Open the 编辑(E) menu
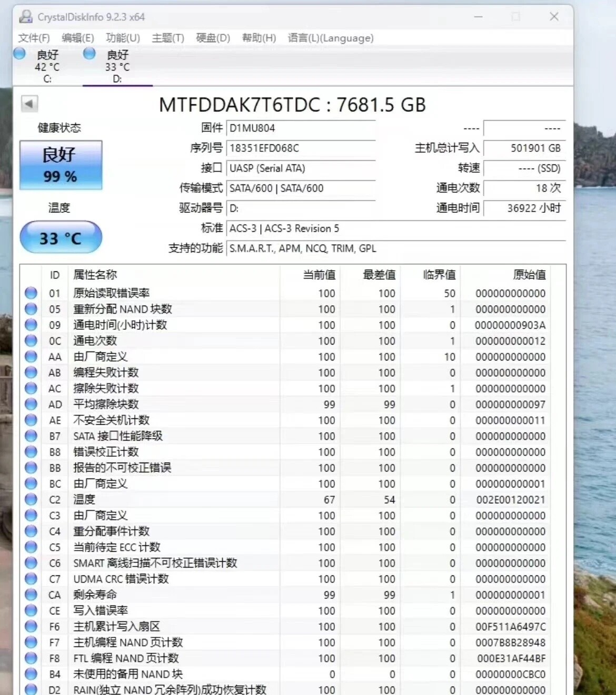The height and width of the screenshot is (695, 616). coord(78,38)
